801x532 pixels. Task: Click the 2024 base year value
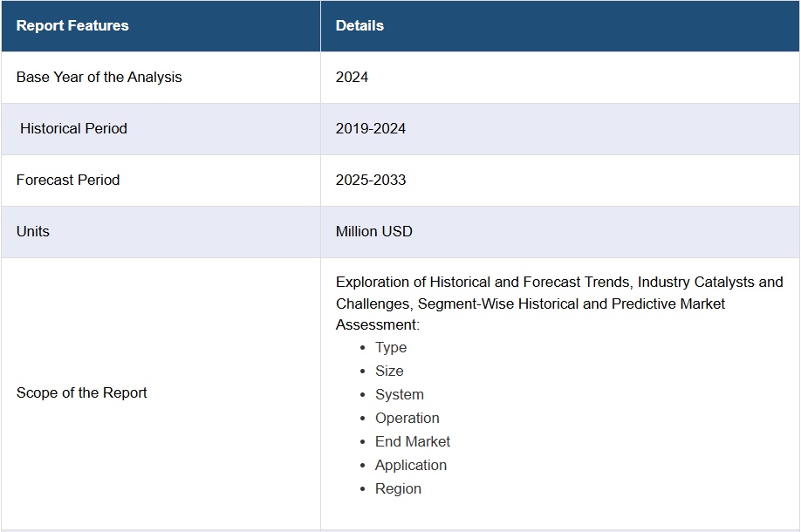[x=352, y=77]
